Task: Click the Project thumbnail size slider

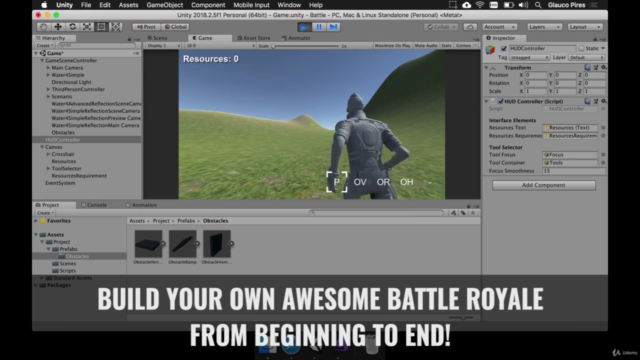Action: [462, 317]
